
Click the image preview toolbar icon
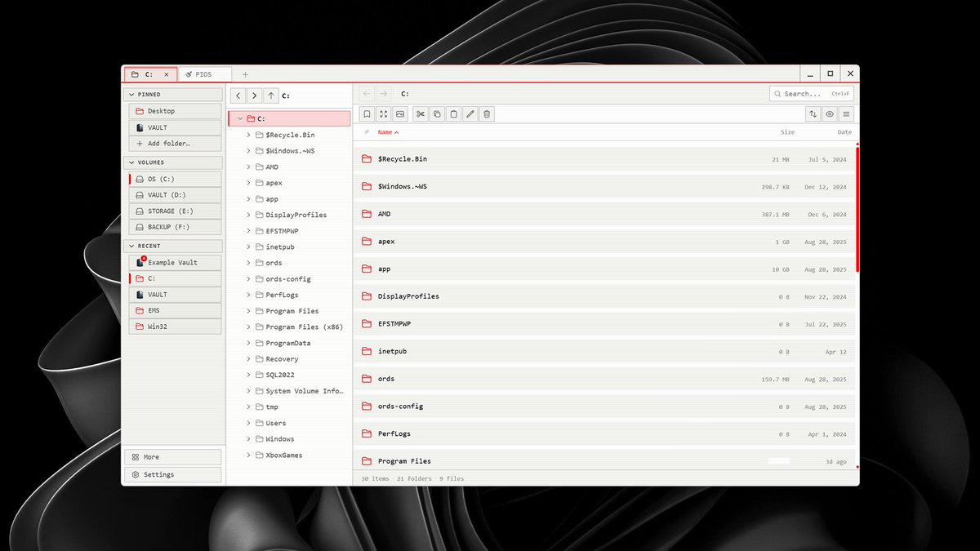pyautogui.click(x=400, y=114)
